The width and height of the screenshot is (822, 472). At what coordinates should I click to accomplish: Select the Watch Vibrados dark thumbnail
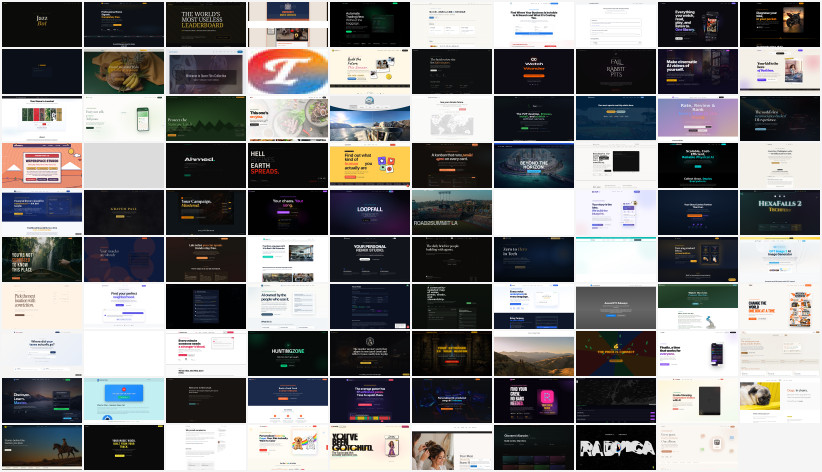pyautogui.click(x=534, y=72)
